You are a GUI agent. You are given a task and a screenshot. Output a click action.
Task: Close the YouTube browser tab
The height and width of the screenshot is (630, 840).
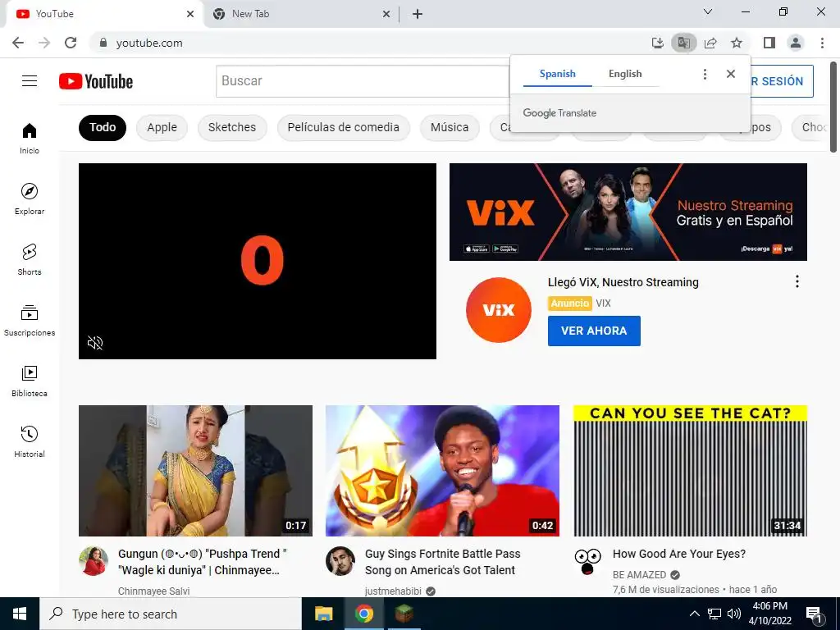tap(190, 14)
